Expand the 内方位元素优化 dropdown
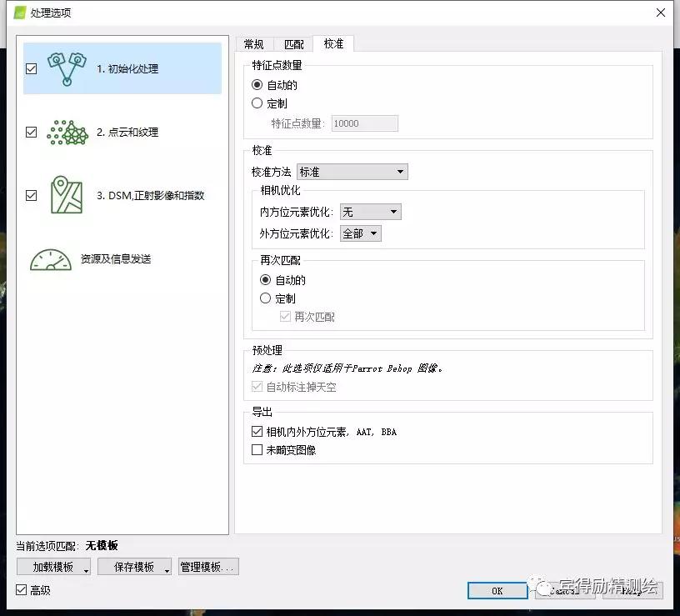680x616 pixels. point(370,213)
